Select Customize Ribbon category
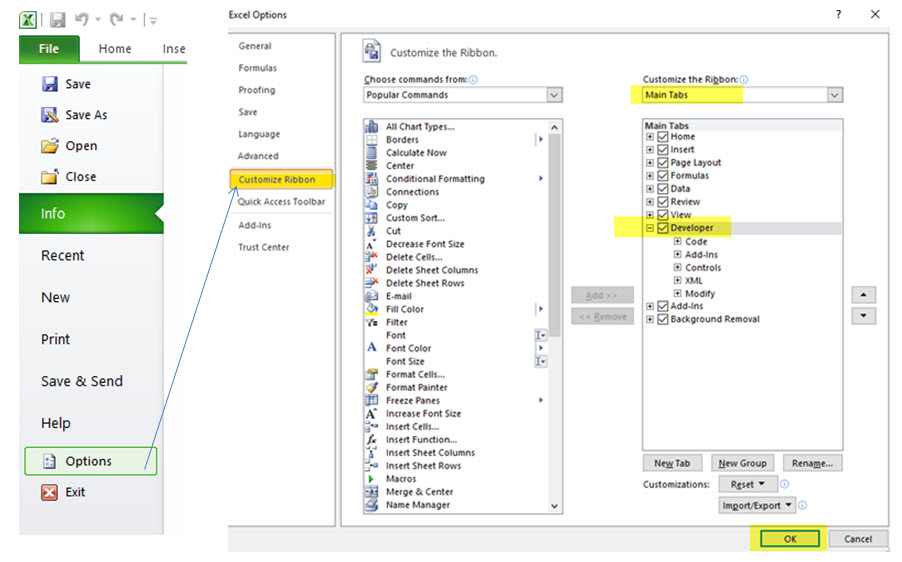 281,179
